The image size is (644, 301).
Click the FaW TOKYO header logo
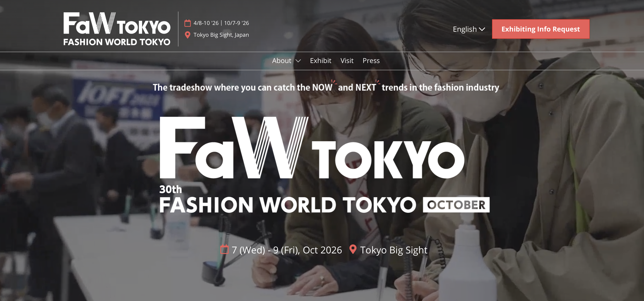[117, 29]
